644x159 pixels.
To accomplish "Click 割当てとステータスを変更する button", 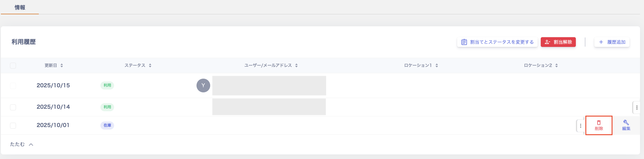I will tap(497, 42).
